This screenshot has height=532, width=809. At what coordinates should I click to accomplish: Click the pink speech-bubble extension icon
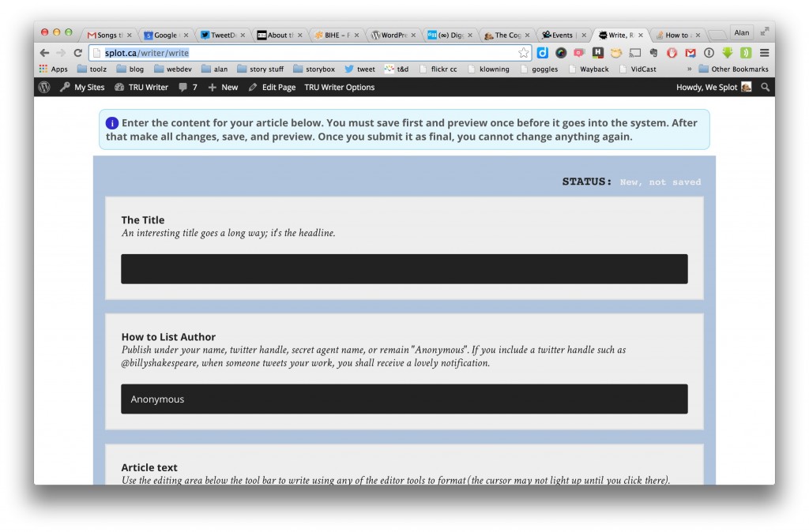point(579,53)
